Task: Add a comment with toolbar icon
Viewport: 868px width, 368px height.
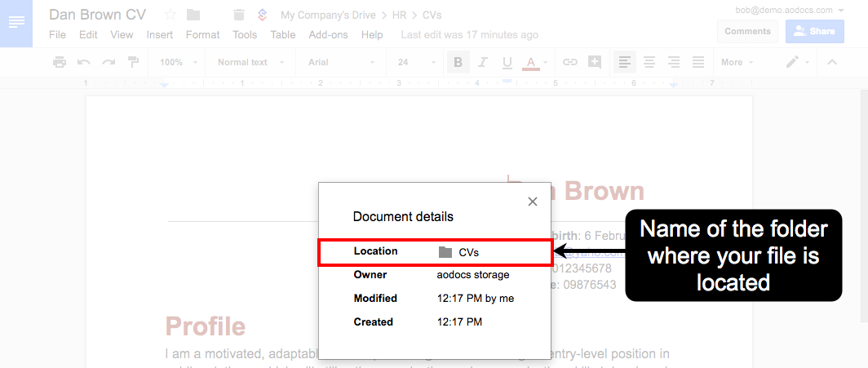Action: [595, 62]
